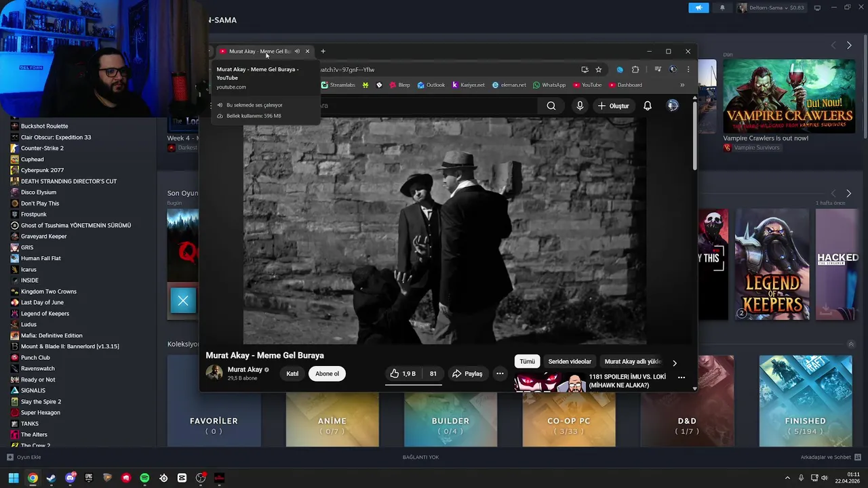Show hidden system tray icons

787,478
